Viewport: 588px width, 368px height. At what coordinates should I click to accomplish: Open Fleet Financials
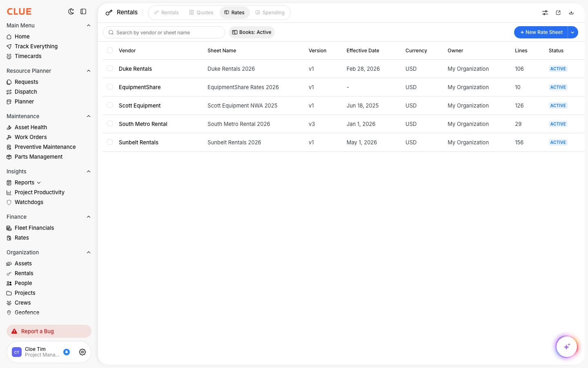[34, 228]
